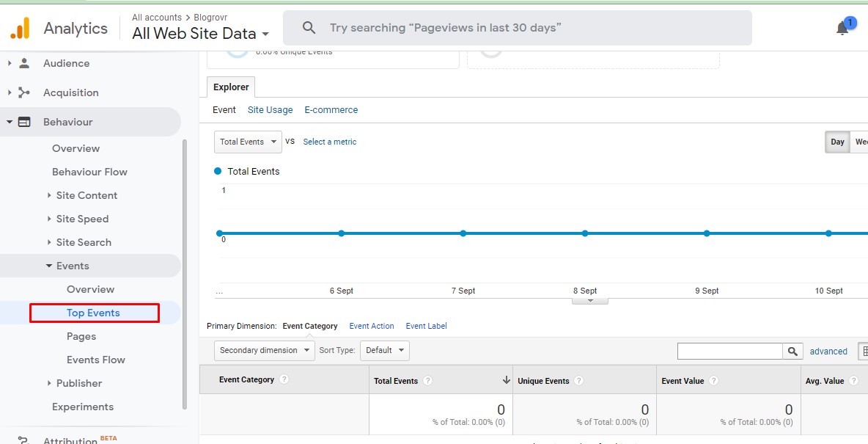
Task: Open Behaviour Overview report
Action: coord(76,148)
